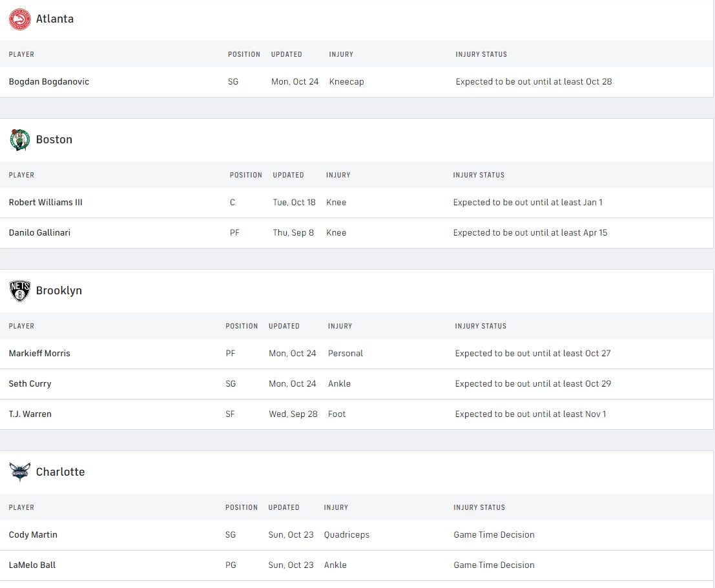The width and height of the screenshot is (715, 588).
Task: Open LaMelo Ball player profile
Action: pyautogui.click(x=32, y=565)
